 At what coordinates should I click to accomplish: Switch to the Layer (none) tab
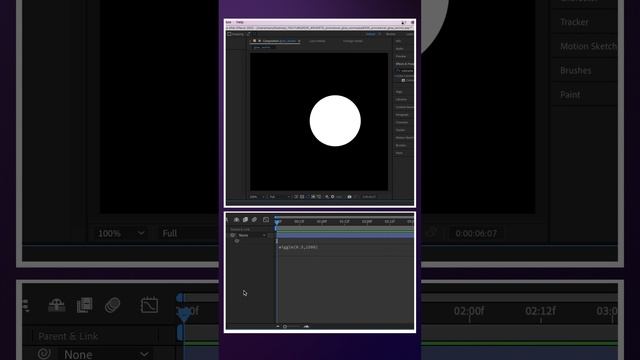(317, 41)
